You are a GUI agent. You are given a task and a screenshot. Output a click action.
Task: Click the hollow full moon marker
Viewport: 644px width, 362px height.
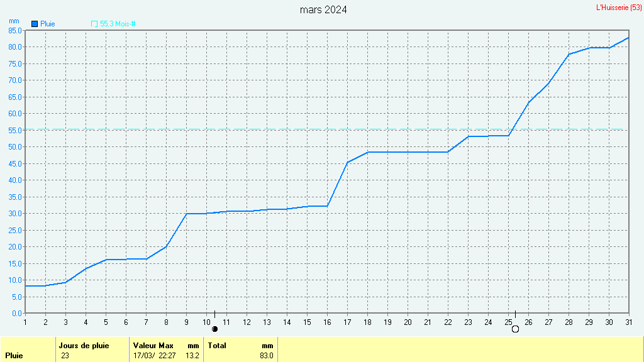(516, 329)
